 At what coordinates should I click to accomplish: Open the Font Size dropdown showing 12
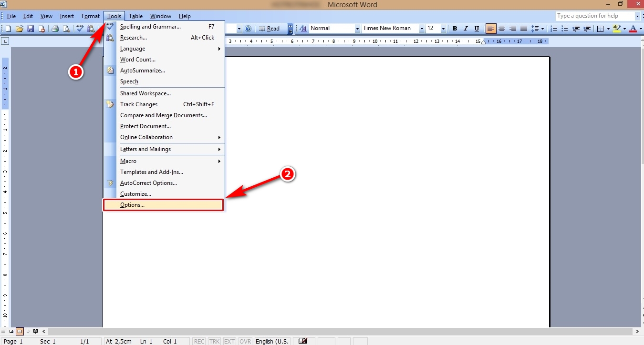[443, 29]
